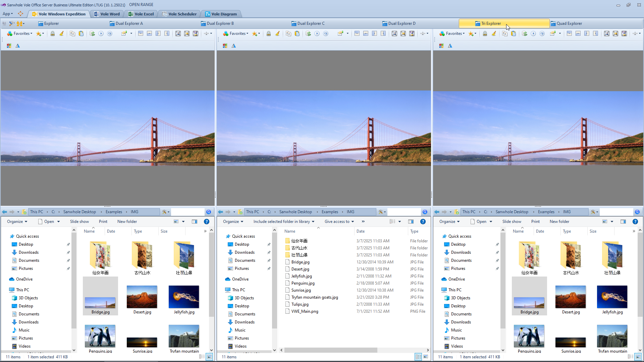This screenshot has width=644, height=362.
Task: Open App menu dropdown
Action: 8,14
